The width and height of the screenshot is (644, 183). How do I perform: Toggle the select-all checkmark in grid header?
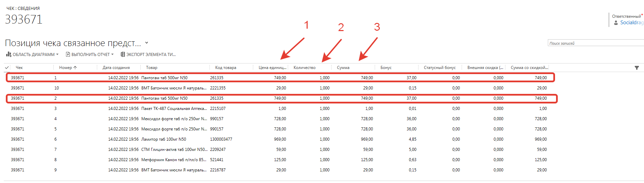coord(7,68)
